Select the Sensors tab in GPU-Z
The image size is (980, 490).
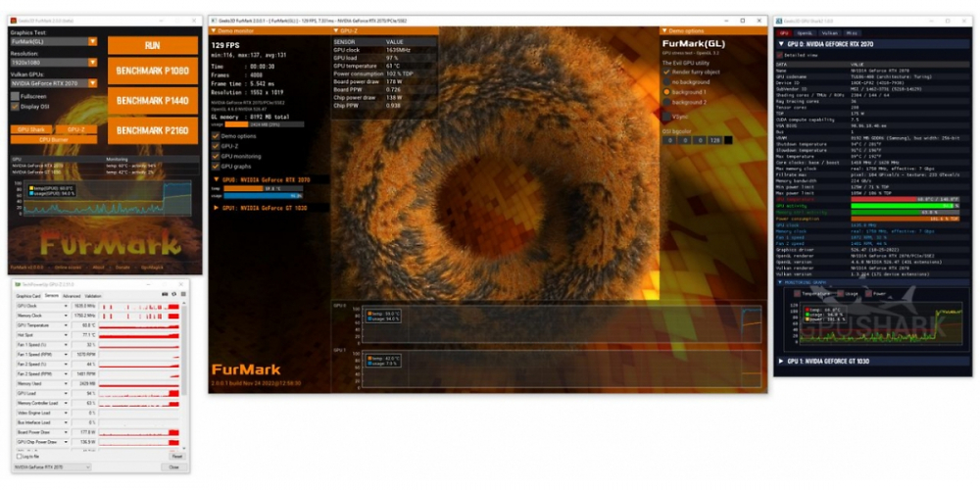[x=52, y=296]
